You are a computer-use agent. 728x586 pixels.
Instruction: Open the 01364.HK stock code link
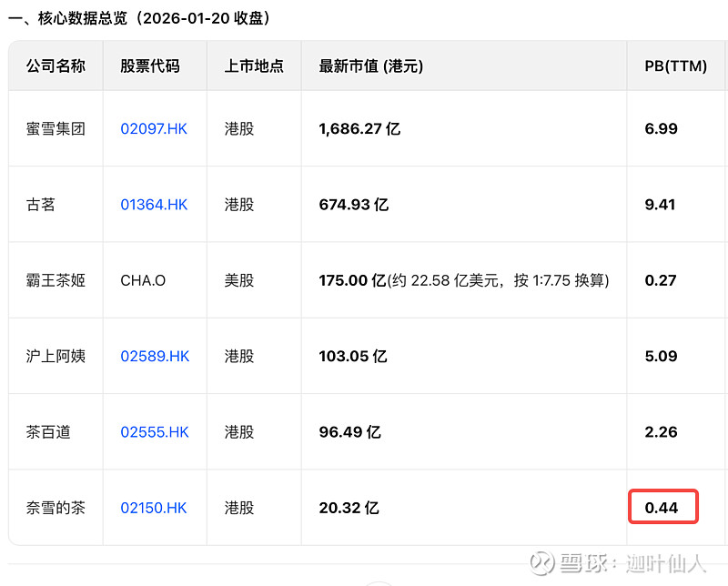154,205
